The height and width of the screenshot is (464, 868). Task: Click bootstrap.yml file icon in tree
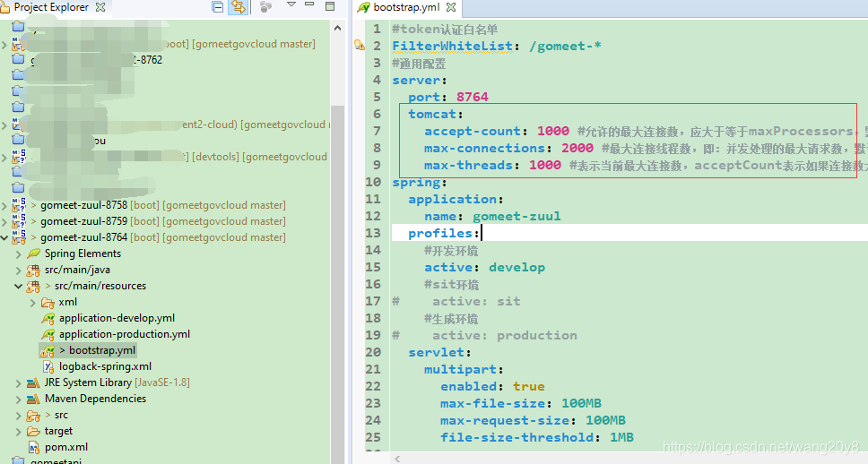point(48,350)
